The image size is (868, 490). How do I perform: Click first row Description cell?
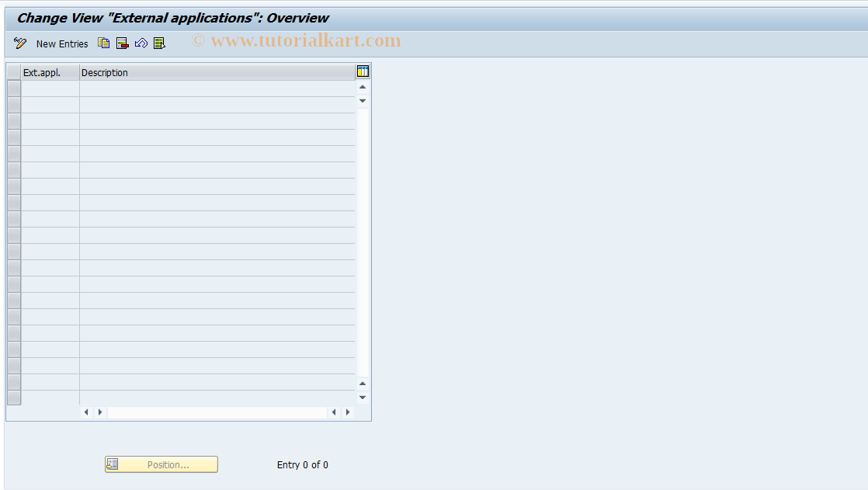tap(217, 89)
